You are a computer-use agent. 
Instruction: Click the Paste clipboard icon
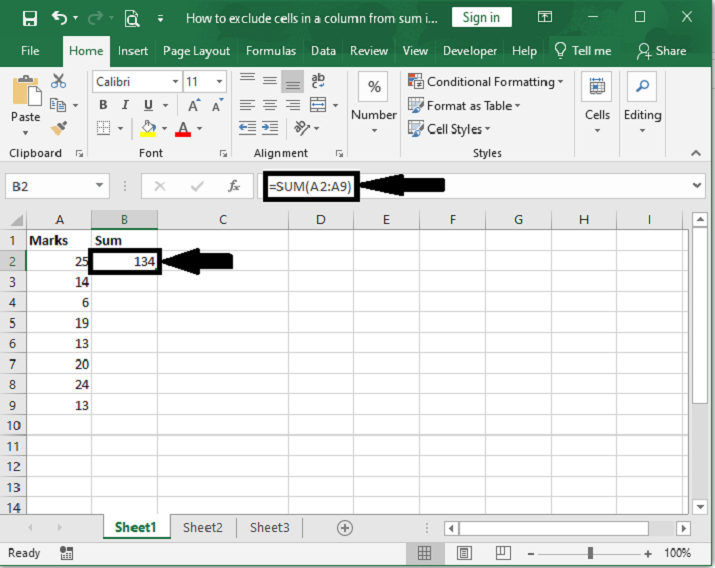tap(26, 91)
